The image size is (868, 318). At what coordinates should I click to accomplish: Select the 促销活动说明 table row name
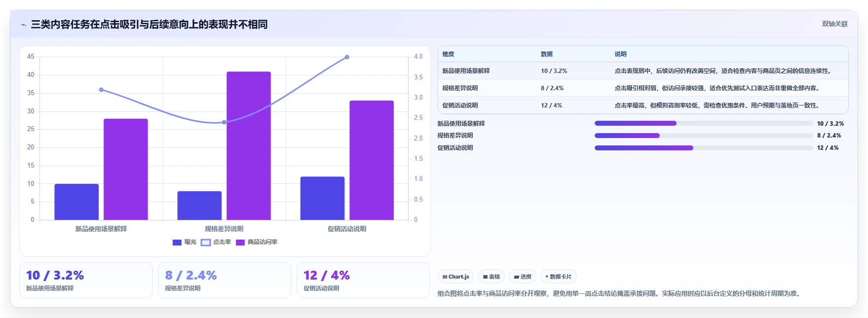pyautogui.click(x=460, y=106)
